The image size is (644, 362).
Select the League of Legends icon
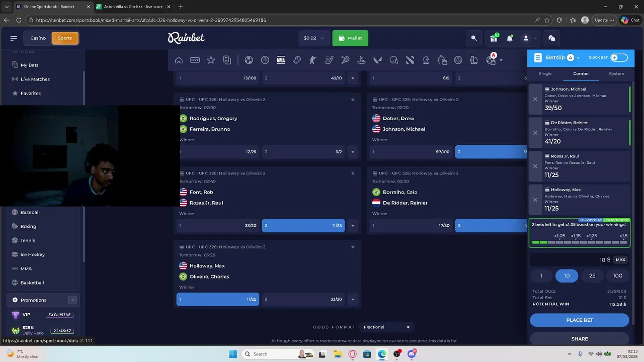click(474, 60)
